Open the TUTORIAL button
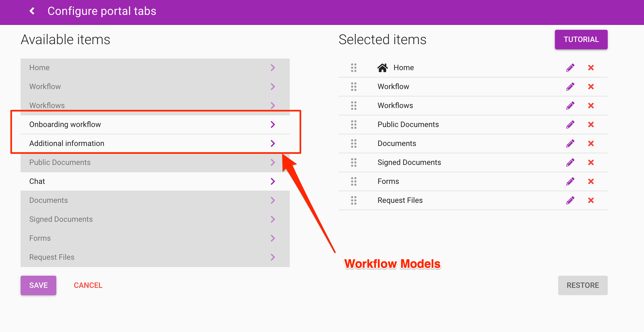Screen dimensions: 644x332 pyautogui.click(x=581, y=40)
